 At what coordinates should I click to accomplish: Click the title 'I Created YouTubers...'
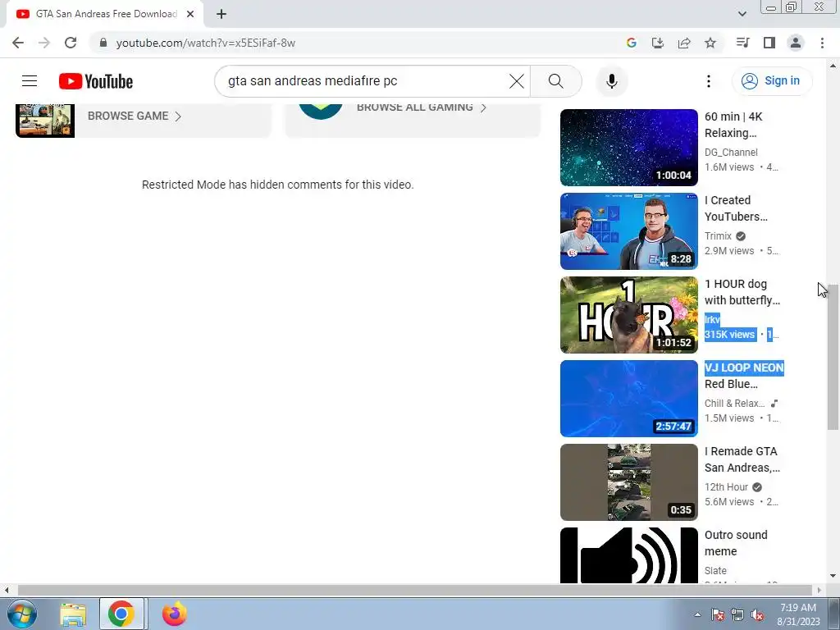click(x=736, y=208)
